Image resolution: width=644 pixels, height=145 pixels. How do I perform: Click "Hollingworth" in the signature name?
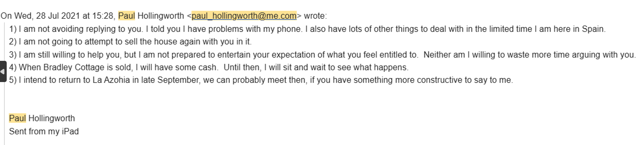tap(51, 118)
